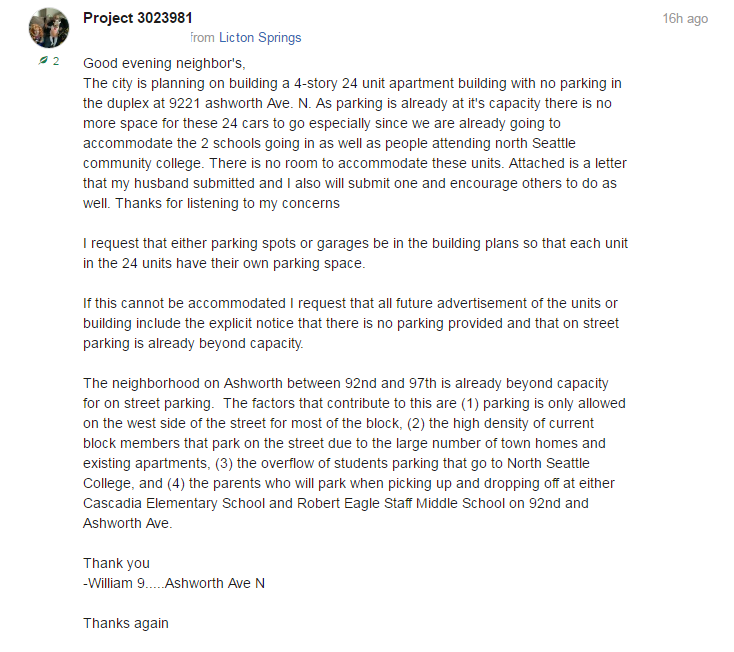Image resolution: width=734 pixels, height=652 pixels.
Task: Click the final "Thanks again" line
Action: point(126,623)
